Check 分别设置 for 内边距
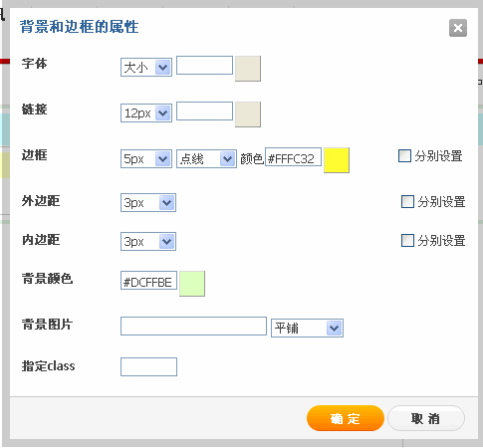The width and height of the screenshot is (483, 448). point(407,241)
